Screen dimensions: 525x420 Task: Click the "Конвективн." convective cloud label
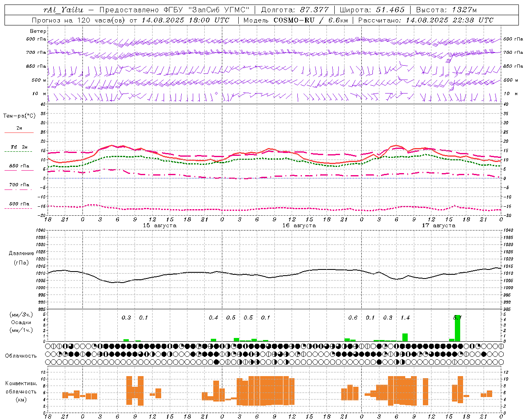(x=21, y=383)
